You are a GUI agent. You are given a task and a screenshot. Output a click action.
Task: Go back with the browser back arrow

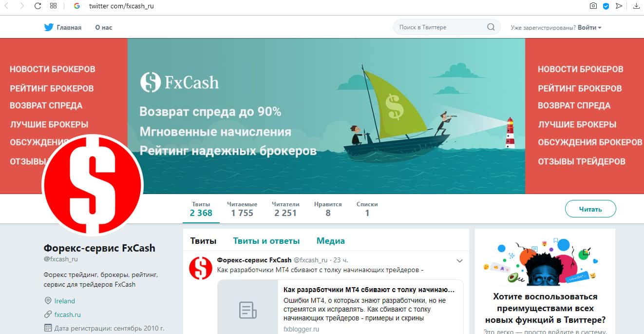6,6
